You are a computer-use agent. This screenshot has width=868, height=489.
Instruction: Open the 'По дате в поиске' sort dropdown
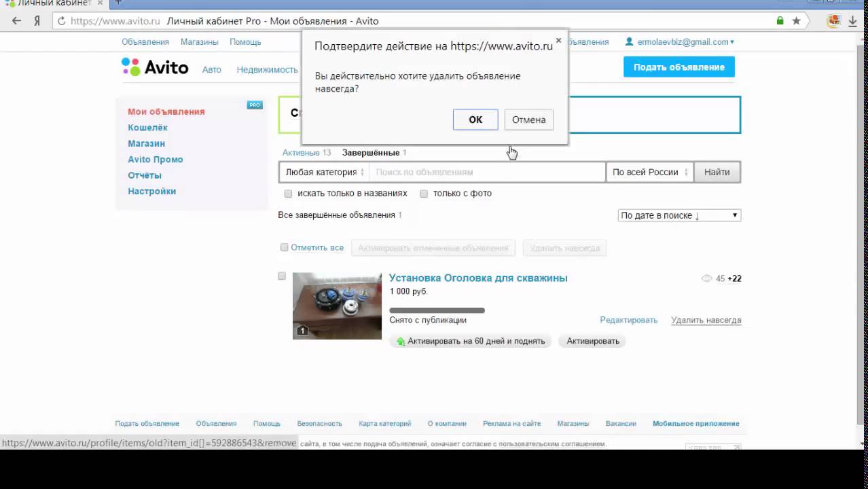[679, 215]
